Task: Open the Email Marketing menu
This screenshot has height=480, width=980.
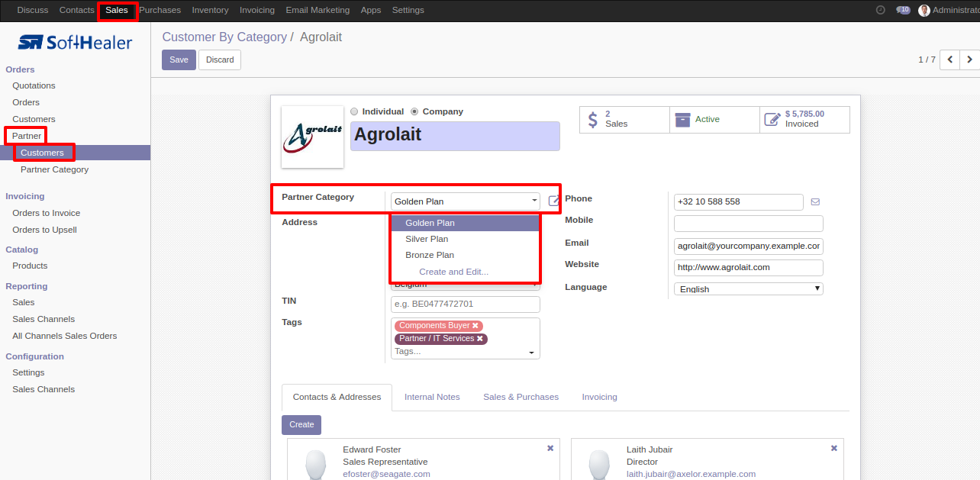Action: (x=318, y=10)
